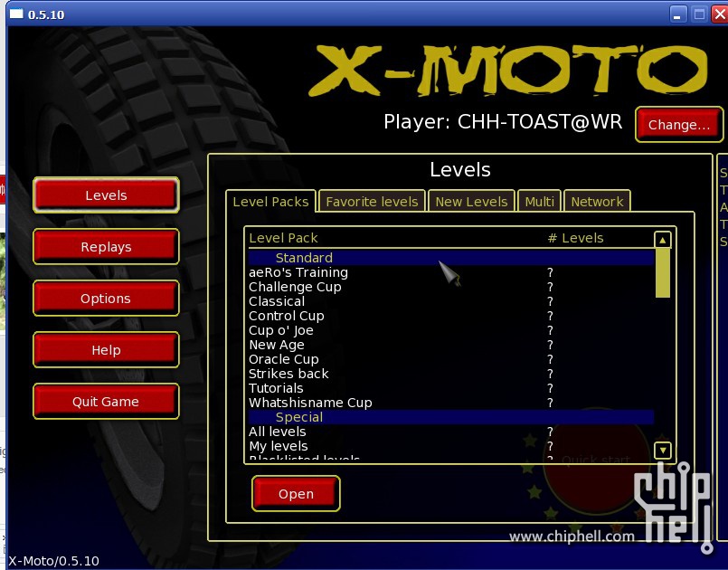Click the scroll down arrow in level pack list

[x=663, y=450]
